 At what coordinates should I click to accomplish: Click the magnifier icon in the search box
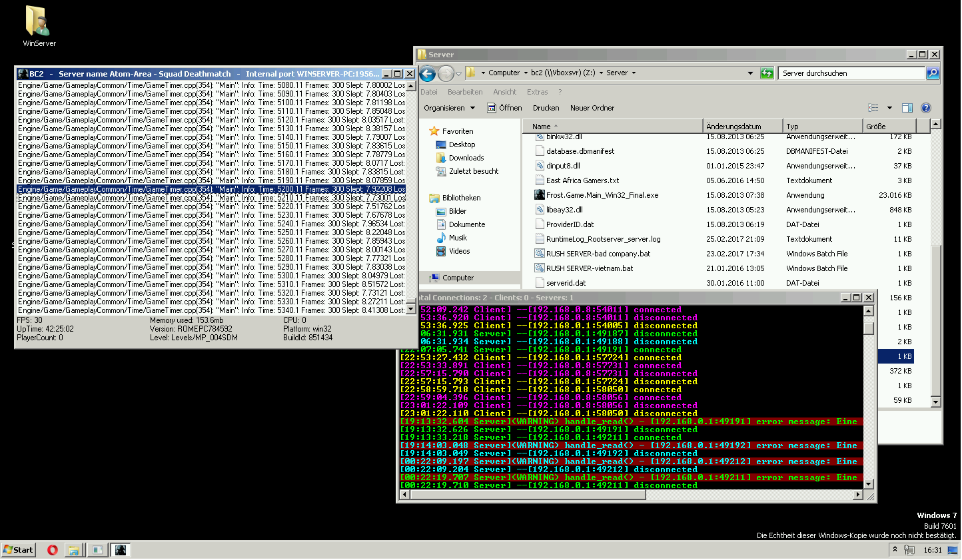tap(933, 73)
